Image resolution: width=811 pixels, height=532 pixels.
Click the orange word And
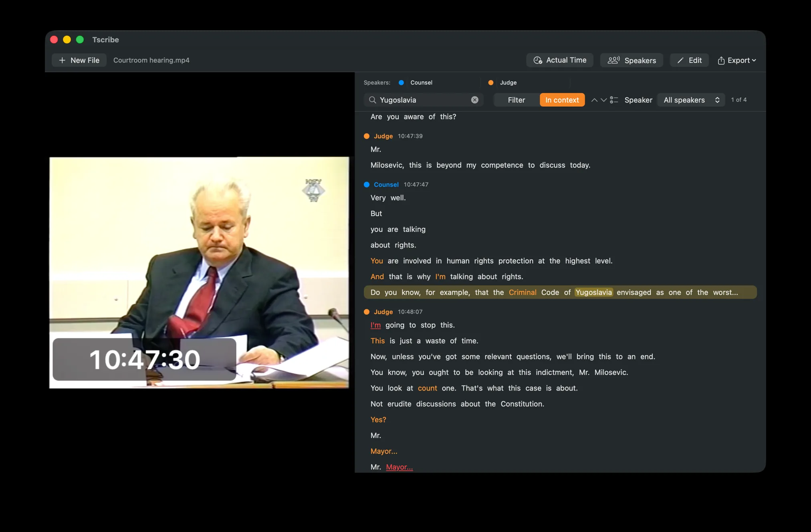377,277
